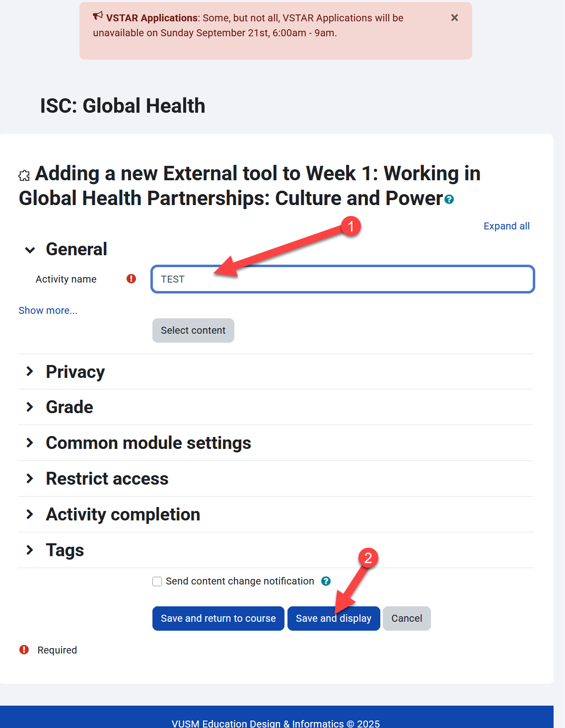Click the Show more... link

click(48, 311)
